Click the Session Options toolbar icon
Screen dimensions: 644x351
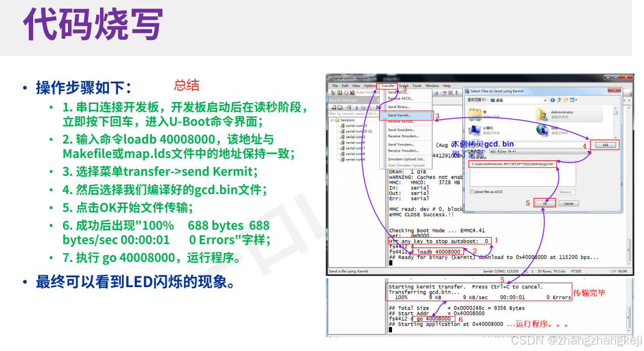[x=444, y=93]
